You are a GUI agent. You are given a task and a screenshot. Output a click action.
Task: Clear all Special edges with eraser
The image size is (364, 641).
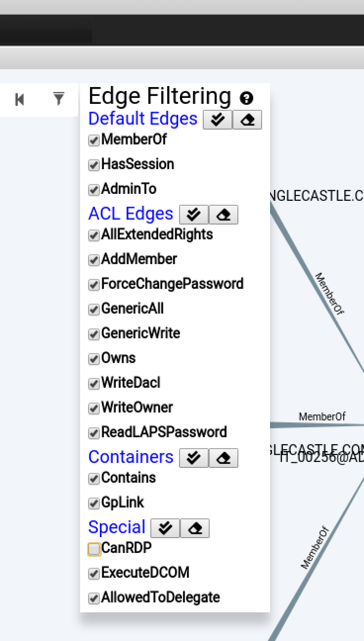195,528
